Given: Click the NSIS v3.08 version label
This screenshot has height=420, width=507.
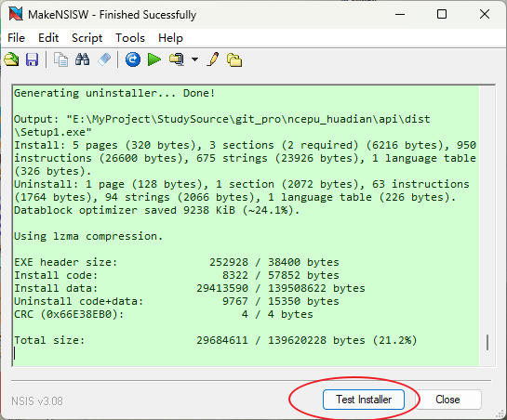Looking at the screenshot, I should click(x=37, y=401).
